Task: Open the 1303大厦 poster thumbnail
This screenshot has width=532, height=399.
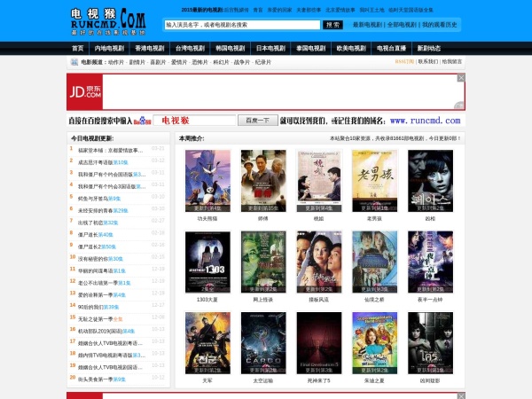Action: 207,262
